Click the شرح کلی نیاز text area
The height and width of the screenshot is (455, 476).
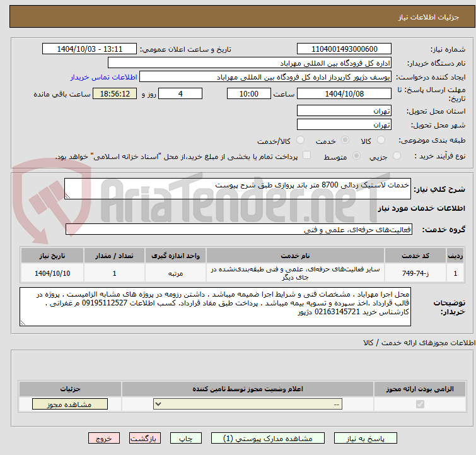pos(238,189)
